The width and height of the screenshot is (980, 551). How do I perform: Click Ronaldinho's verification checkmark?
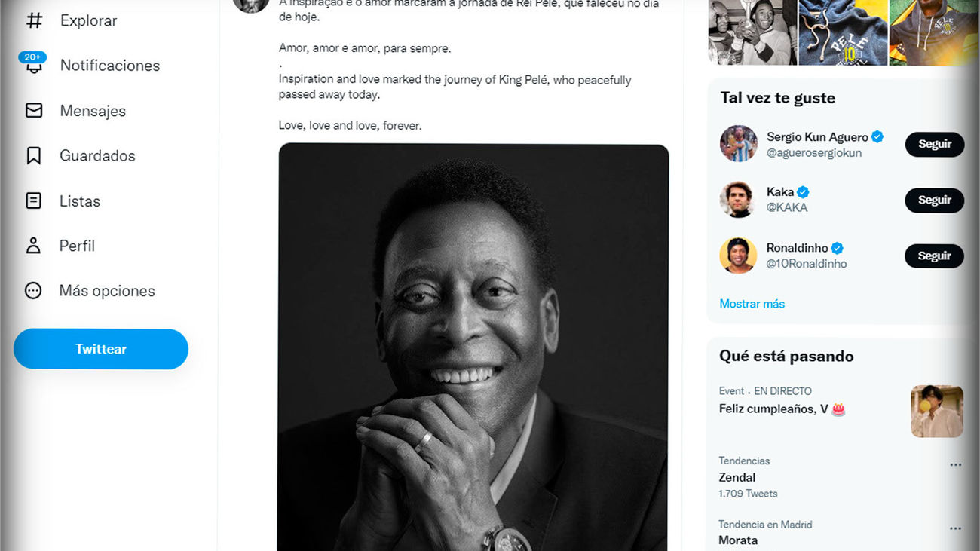[837, 247]
